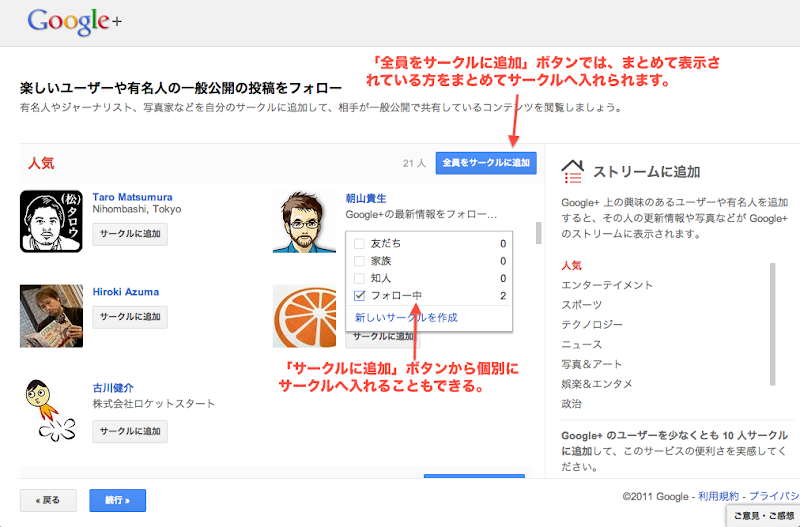Add 古川健介 with サークルに追加
Viewport: 800px width, 527px height.
point(130,431)
